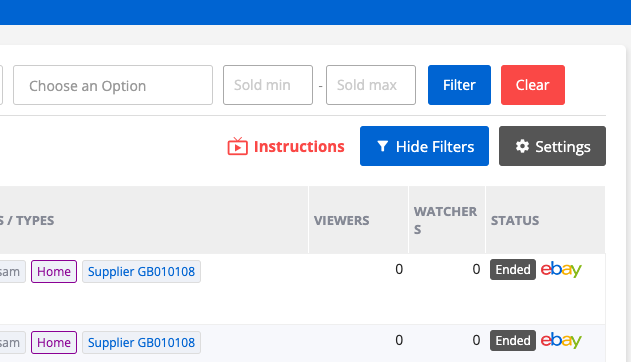
Task: Click the Sold min input field
Action: pos(268,85)
